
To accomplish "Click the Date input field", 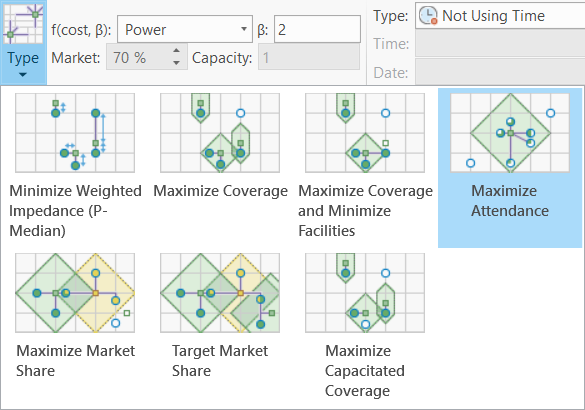I will (500, 72).
